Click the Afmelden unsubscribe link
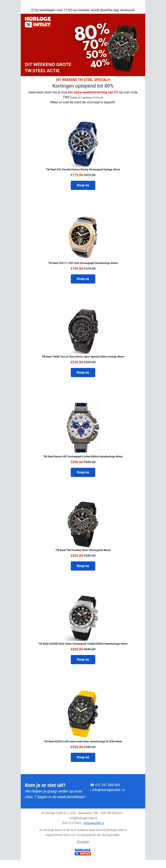166x868 pixels. point(83,842)
